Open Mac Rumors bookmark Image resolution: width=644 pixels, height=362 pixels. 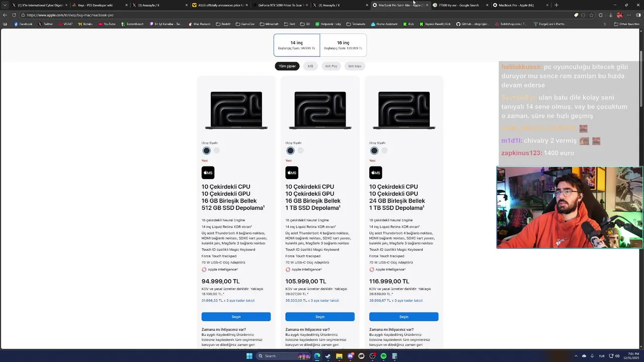click(200, 24)
